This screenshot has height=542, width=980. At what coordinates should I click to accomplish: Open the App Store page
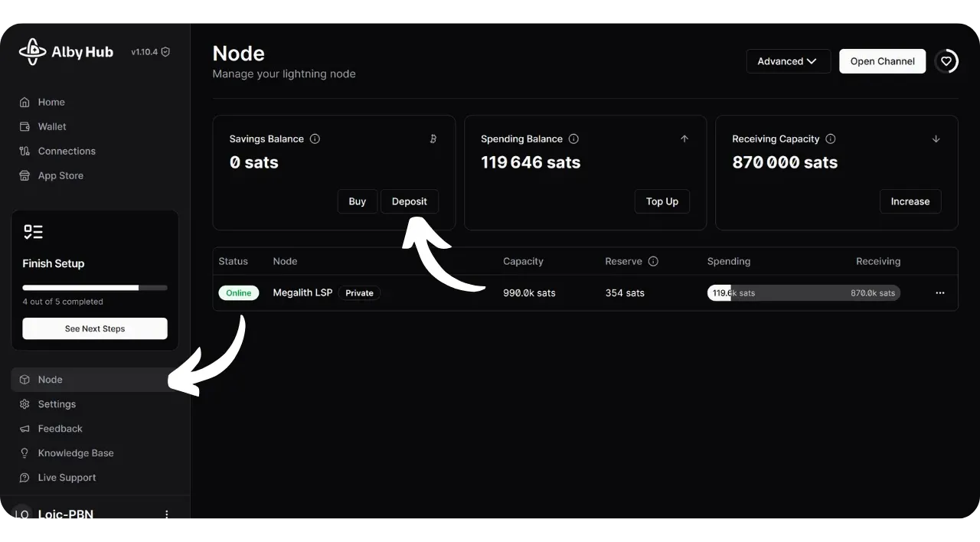coord(60,175)
